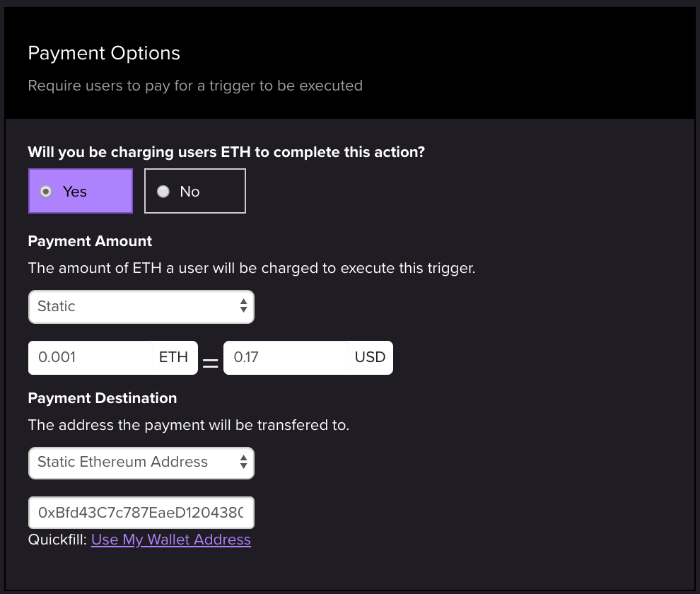Click the ETH amount field showing 0.001
Image resolution: width=700 pixels, height=594 pixels.
(90, 357)
